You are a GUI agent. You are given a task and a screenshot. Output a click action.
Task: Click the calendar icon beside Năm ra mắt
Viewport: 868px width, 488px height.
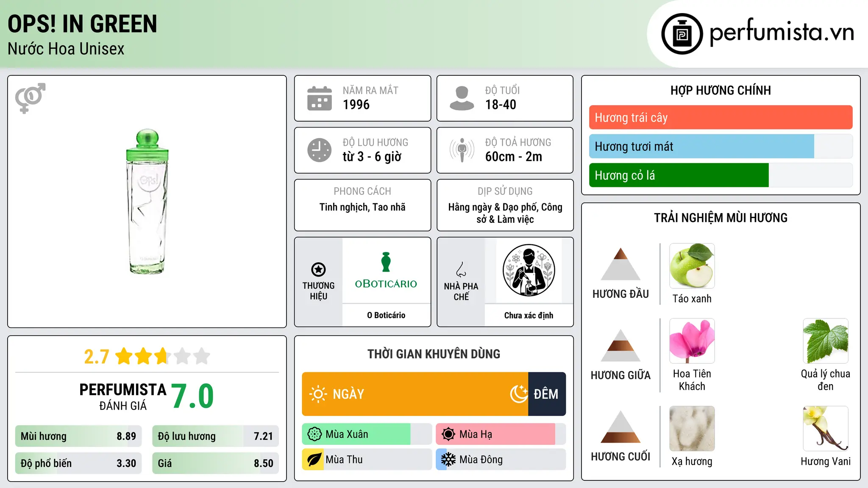pyautogui.click(x=319, y=98)
